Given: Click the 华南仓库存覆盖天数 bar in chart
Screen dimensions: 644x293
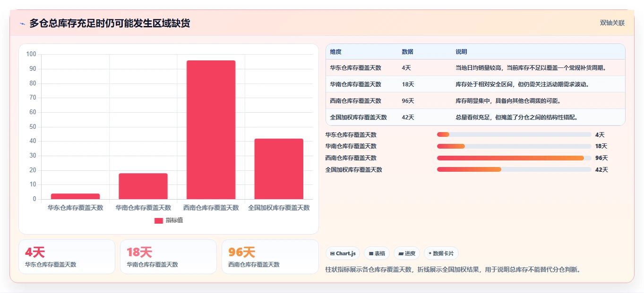Looking at the screenshot, I should pyautogui.click(x=143, y=186).
